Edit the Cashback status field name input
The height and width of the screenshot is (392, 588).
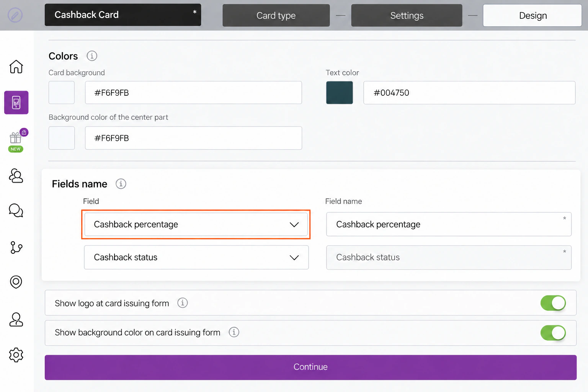click(x=449, y=257)
